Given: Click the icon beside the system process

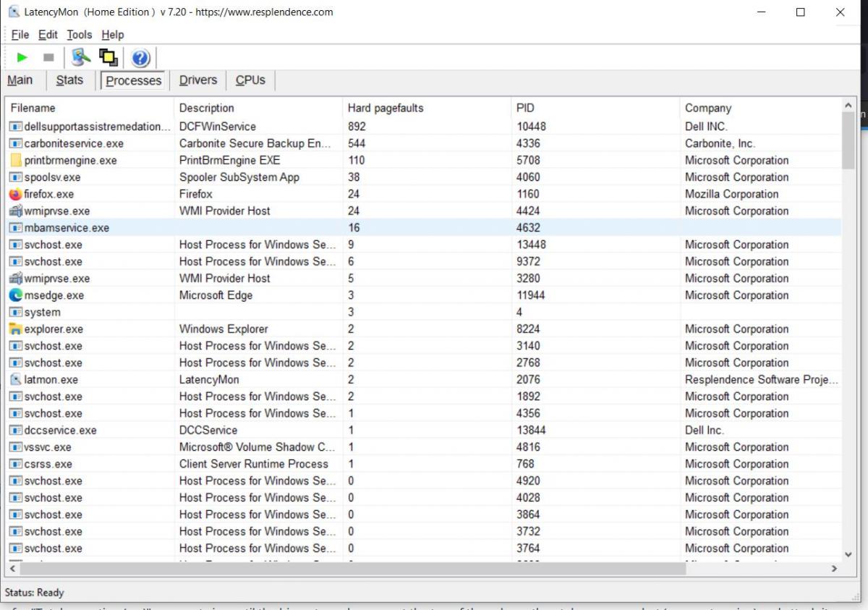Looking at the screenshot, I should click(16, 313).
